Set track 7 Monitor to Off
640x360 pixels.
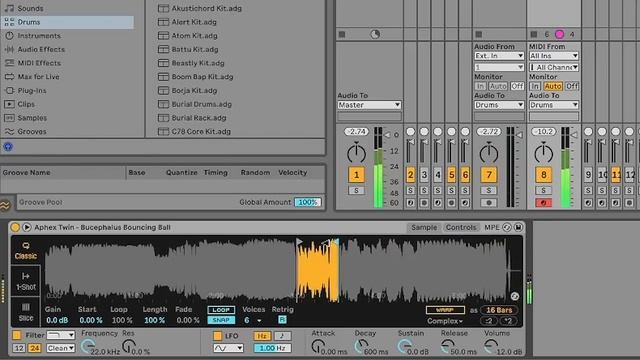click(x=517, y=86)
